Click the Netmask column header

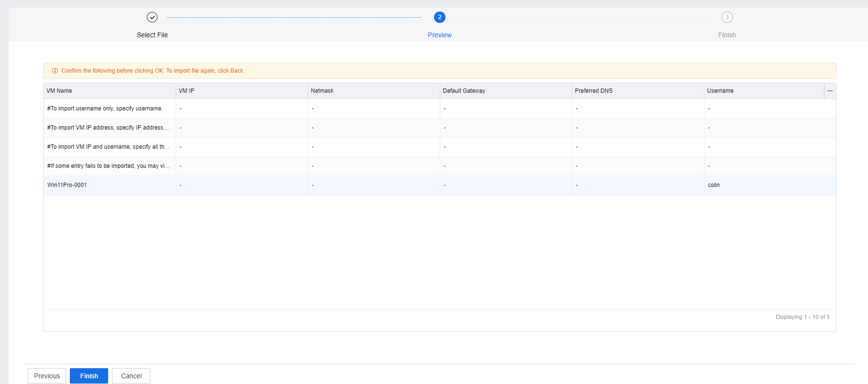(322, 91)
